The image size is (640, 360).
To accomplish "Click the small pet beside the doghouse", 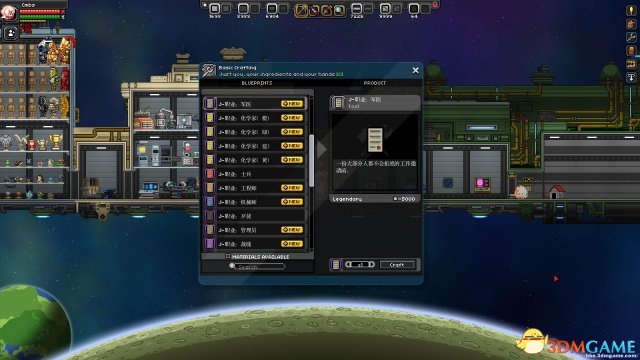I will (521, 192).
